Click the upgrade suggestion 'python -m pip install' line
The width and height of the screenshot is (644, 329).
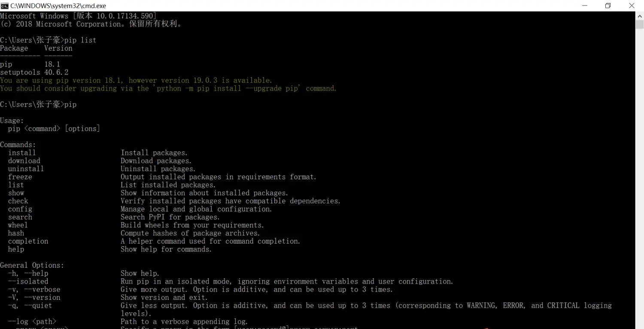point(168,88)
